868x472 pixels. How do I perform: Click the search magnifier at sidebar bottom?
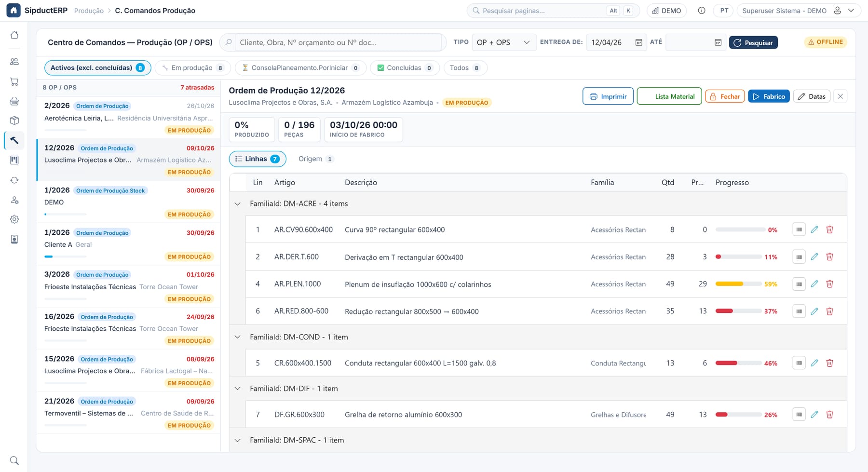pyautogui.click(x=14, y=460)
